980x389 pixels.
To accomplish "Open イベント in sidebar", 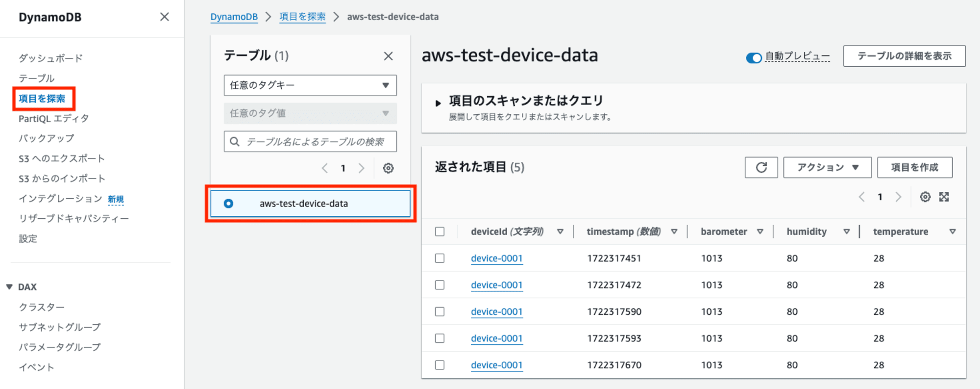I will [36, 367].
